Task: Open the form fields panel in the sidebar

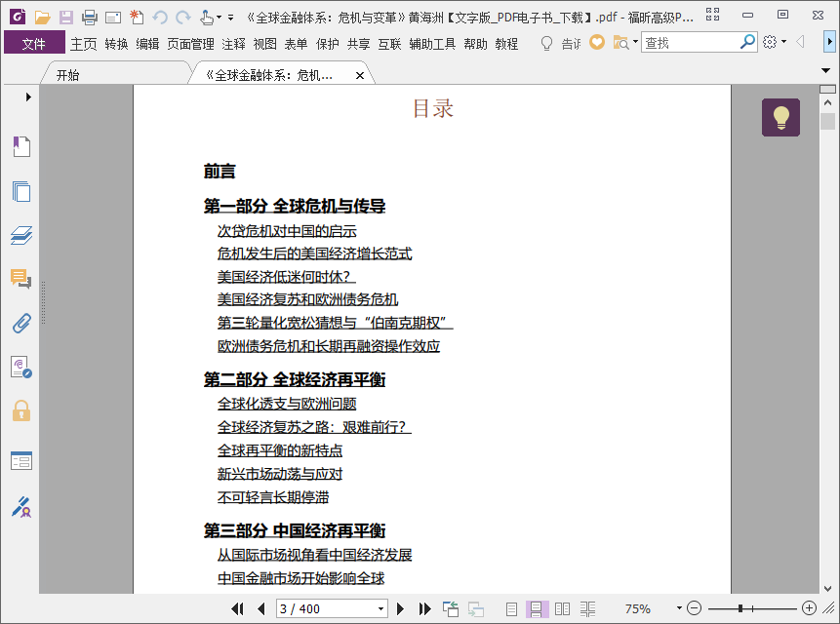Action: click(x=21, y=460)
